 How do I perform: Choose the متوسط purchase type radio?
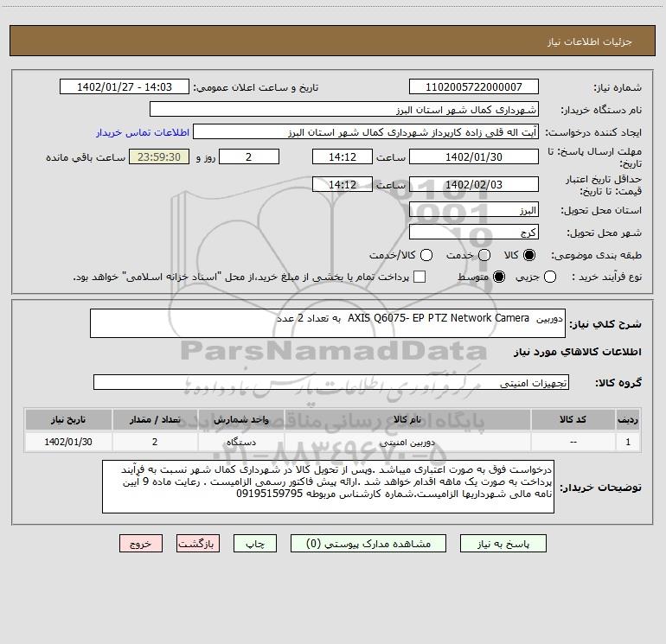tap(499, 277)
